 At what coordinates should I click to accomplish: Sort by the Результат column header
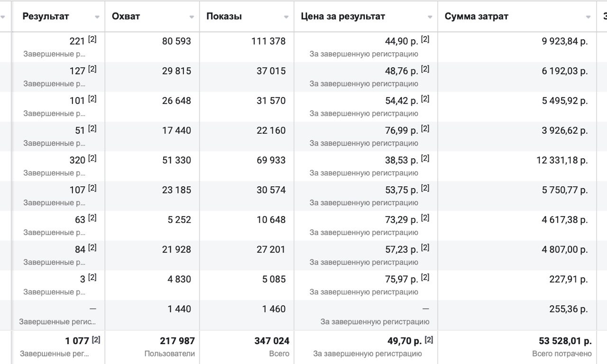tap(46, 16)
